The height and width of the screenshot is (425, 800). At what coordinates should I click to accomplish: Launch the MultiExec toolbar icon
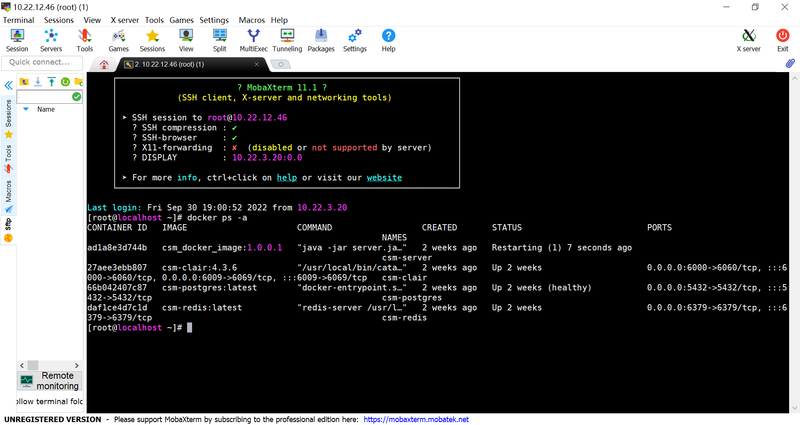(254, 40)
